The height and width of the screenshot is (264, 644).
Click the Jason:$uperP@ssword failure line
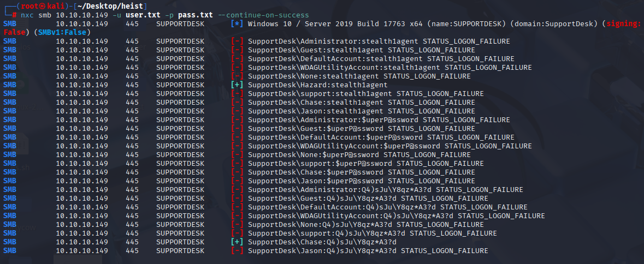pos(362,181)
